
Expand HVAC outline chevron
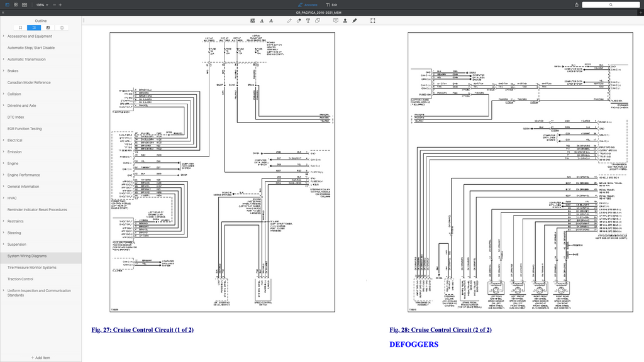point(4,198)
